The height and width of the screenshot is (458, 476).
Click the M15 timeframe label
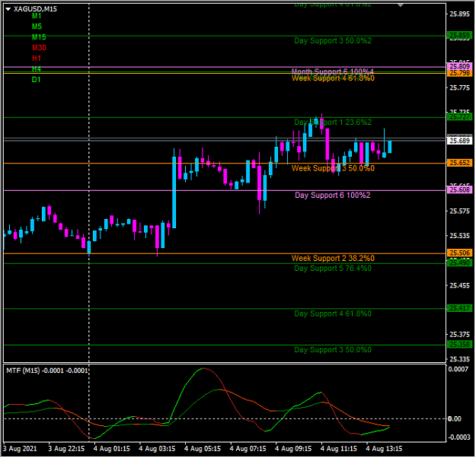39,37
